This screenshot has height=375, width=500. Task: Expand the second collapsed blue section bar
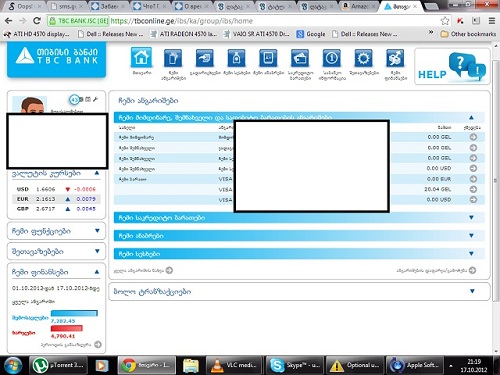(x=299, y=236)
